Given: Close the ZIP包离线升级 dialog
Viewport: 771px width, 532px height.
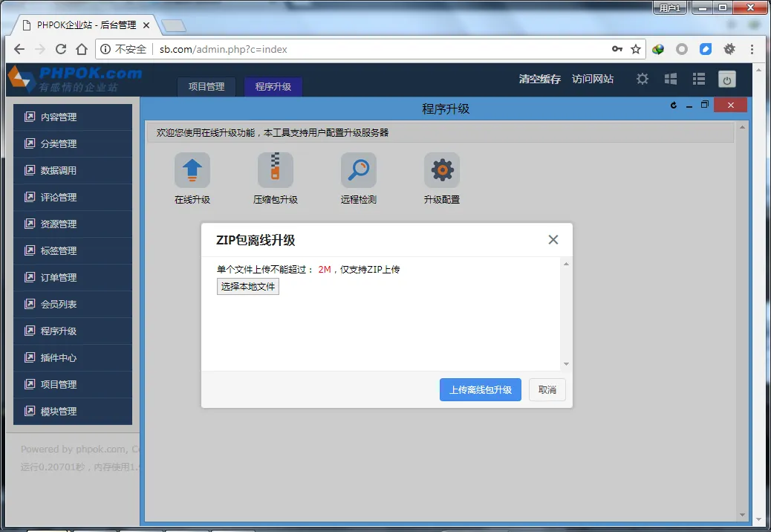Looking at the screenshot, I should (553, 239).
